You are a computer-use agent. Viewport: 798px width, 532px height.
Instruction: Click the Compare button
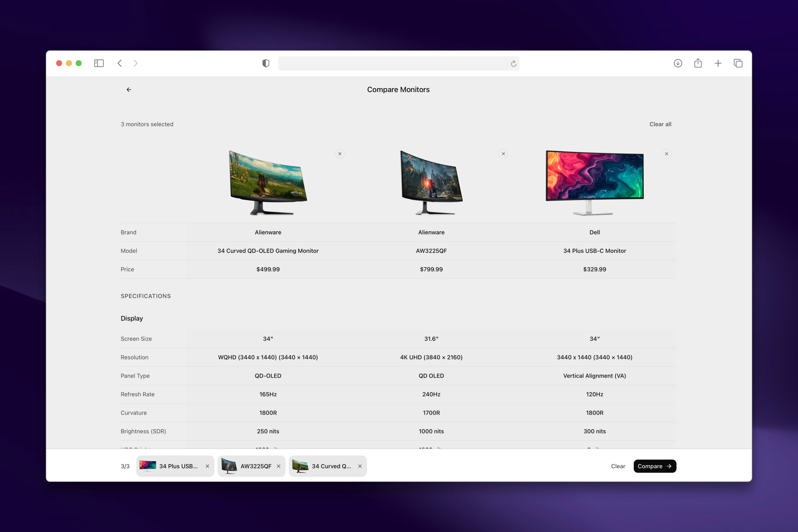[654, 466]
